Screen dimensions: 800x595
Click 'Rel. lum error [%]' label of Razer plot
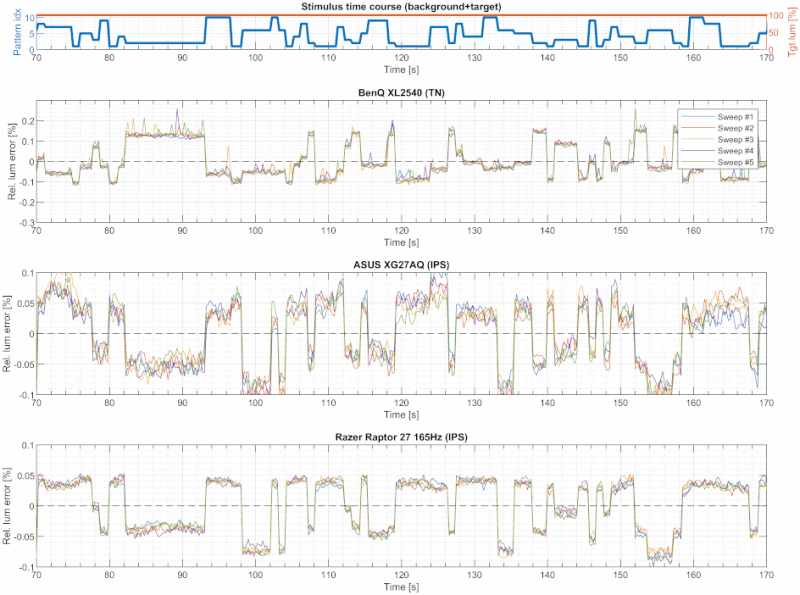(7, 506)
